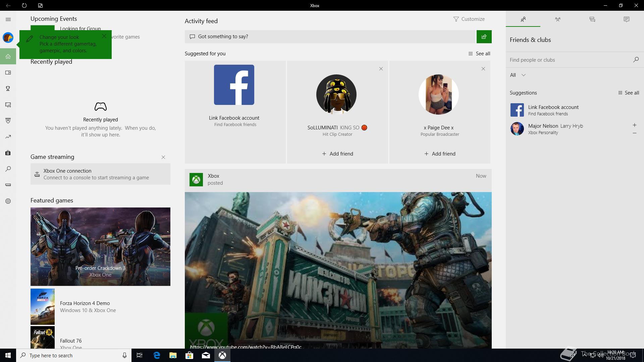Click the taskbar microphone icon
Screen dimensions: 644x362
(124, 355)
